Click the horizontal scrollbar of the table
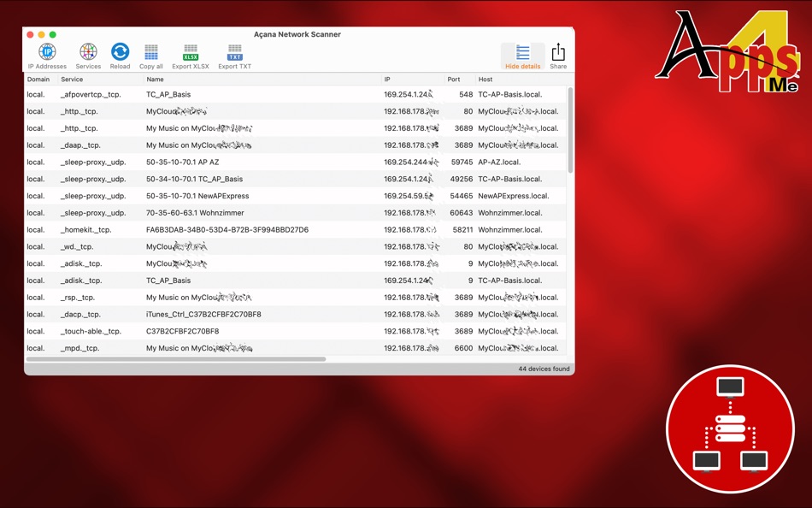The height and width of the screenshot is (508, 812). [x=176, y=358]
